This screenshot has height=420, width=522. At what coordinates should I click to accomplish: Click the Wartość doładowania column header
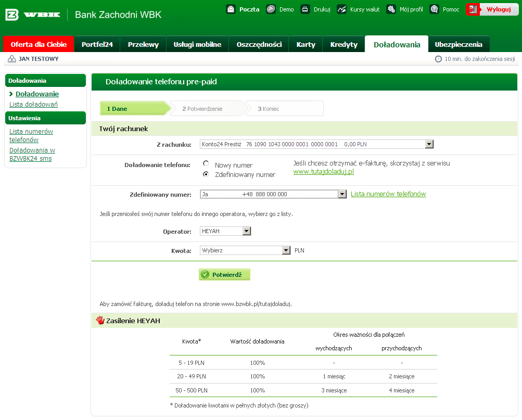click(x=257, y=341)
